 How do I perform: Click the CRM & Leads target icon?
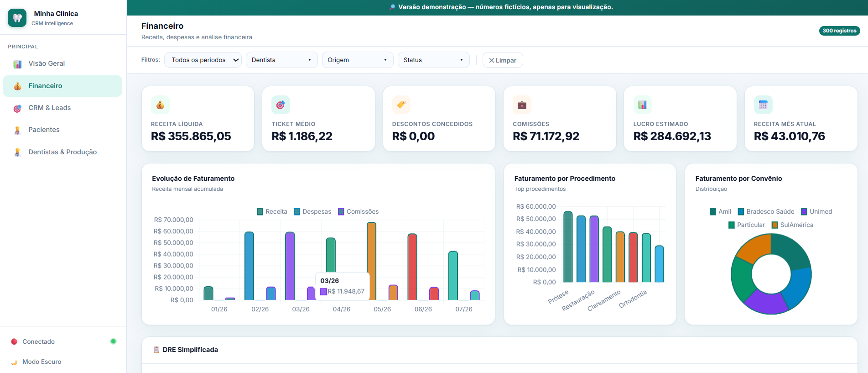[x=17, y=108]
